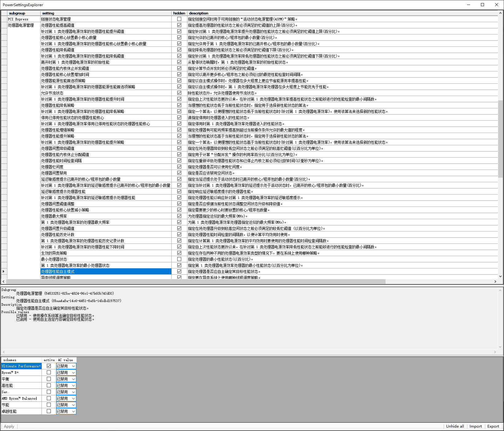
Task: Click the Export button
Action: pos(493,426)
